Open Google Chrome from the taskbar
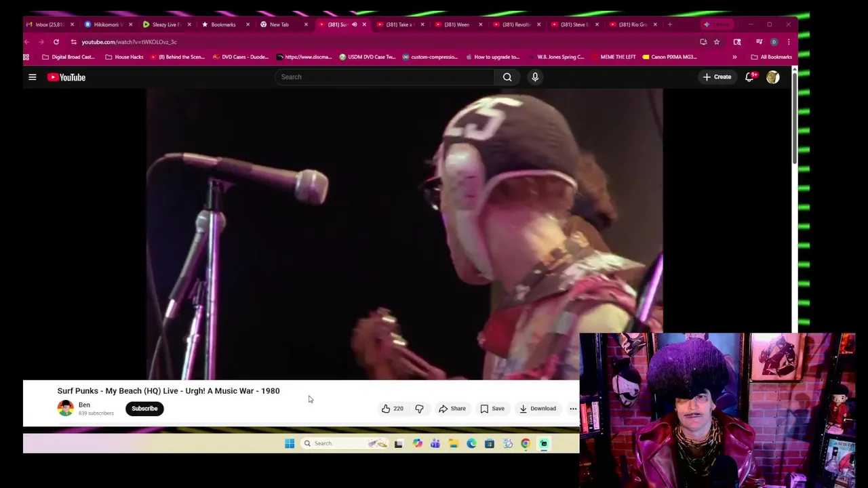This screenshot has height=488, width=868. (x=526, y=443)
